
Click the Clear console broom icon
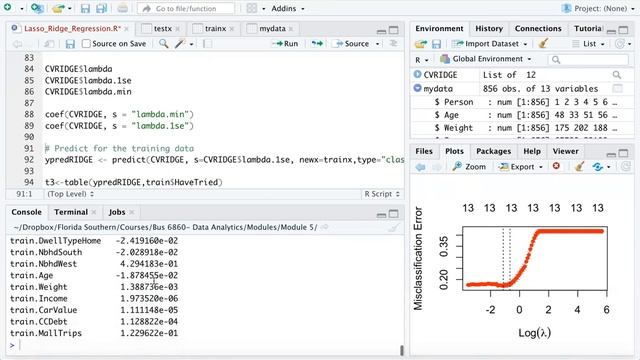coord(393,227)
